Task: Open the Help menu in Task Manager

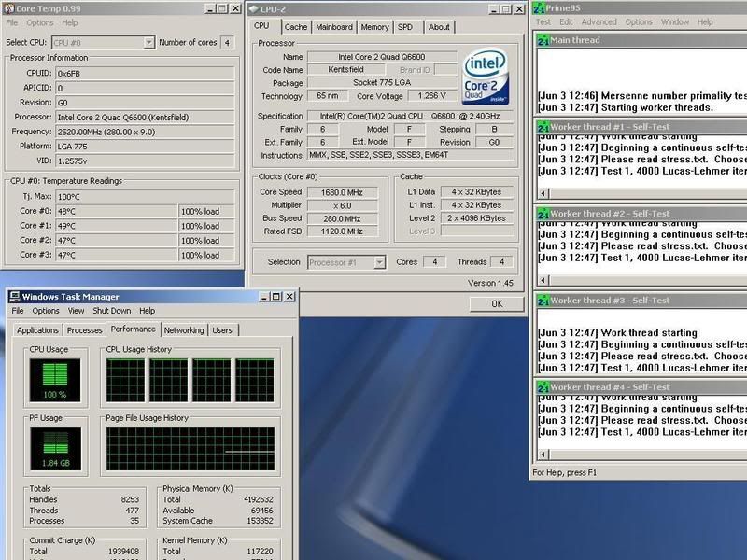Action: pyautogui.click(x=148, y=311)
